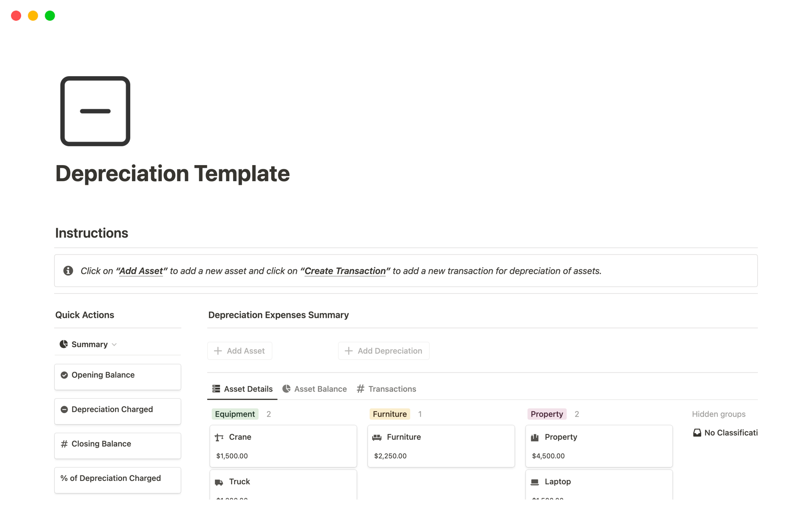Image resolution: width=812 pixels, height=508 pixels.
Task: Select the Asset Details tab icon
Action: [x=216, y=388]
